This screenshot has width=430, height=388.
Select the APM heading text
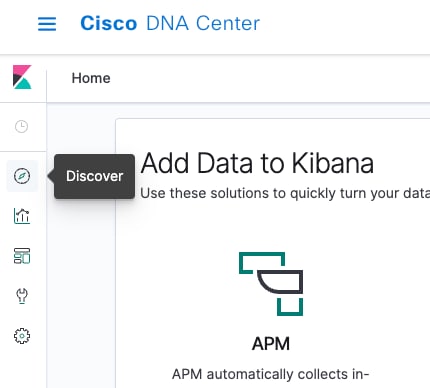click(271, 344)
